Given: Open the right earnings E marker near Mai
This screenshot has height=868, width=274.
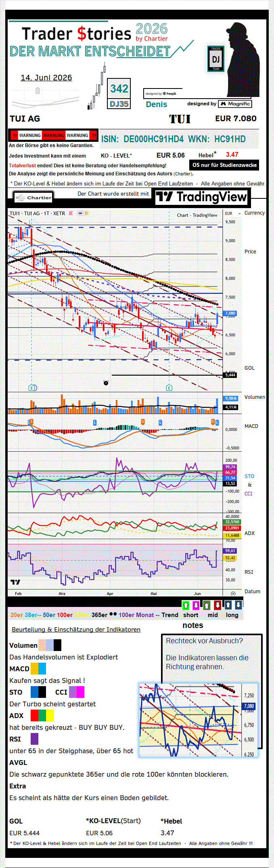Looking at the screenshot, I should coord(169,388).
